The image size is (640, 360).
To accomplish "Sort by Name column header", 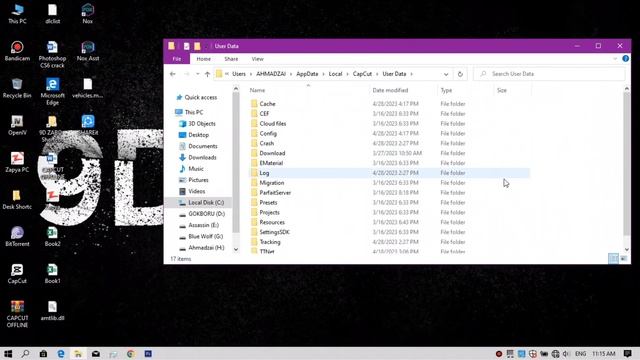I will [x=309, y=90].
